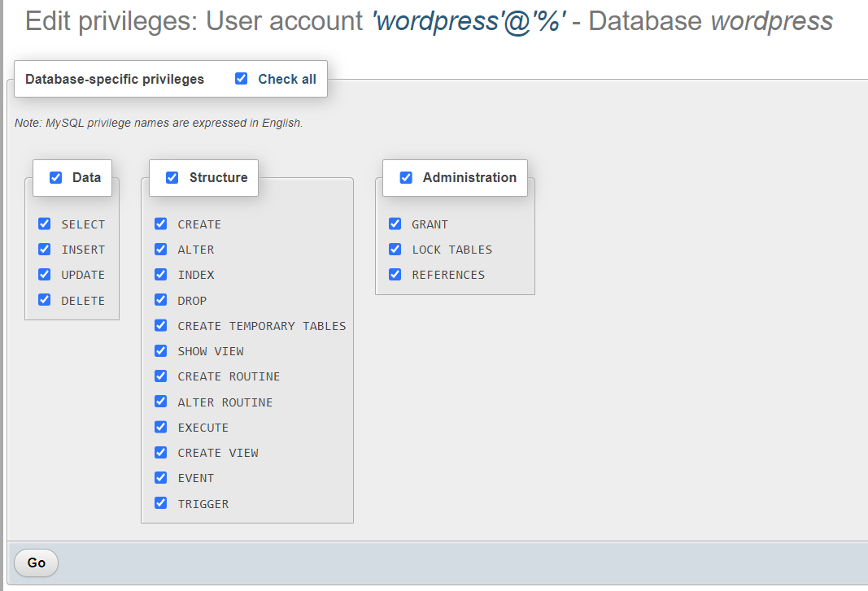Viewport: 868px width, 591px height.
Task: Uncheck the UPDATE privilege
Action: pyautogui.click(x=44, y=275)
